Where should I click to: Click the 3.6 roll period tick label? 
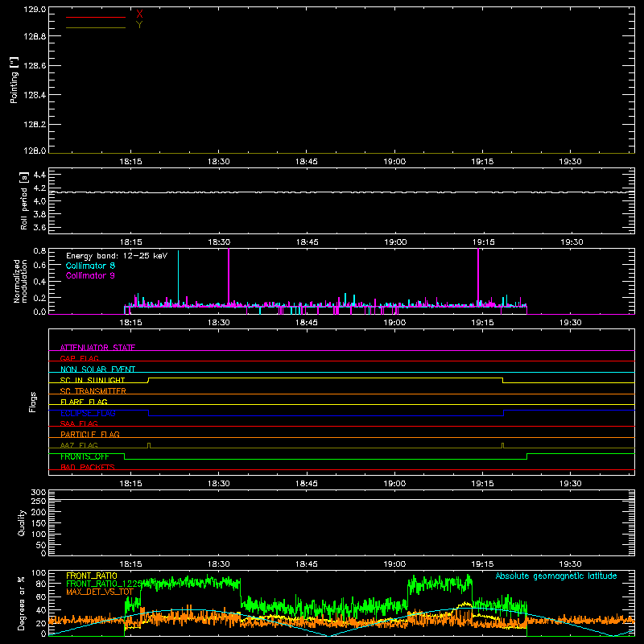click(39, 228)
